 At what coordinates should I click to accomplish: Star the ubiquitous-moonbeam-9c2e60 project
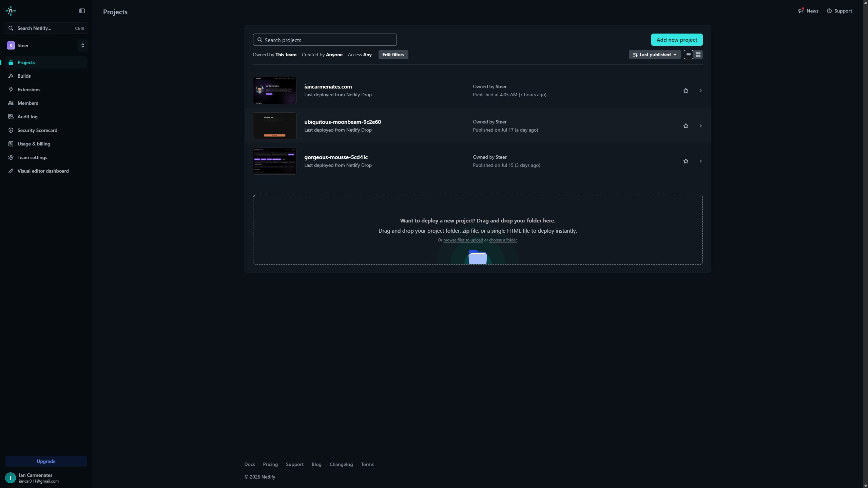tap(686, 126)
